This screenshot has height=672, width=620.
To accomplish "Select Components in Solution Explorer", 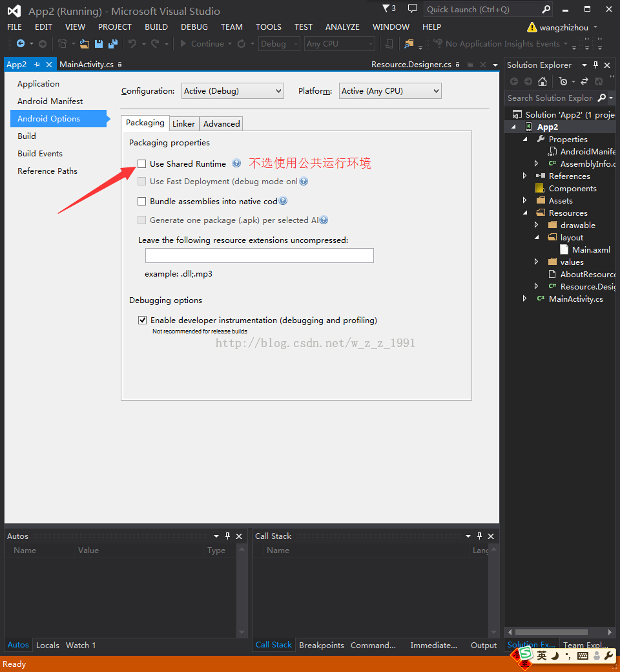I will coord(572,188).
